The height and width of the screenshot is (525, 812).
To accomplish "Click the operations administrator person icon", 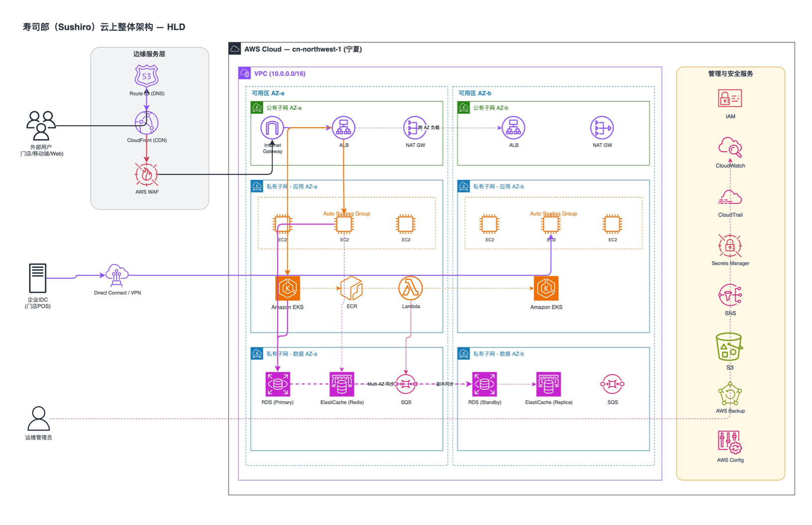I will 38,419.
